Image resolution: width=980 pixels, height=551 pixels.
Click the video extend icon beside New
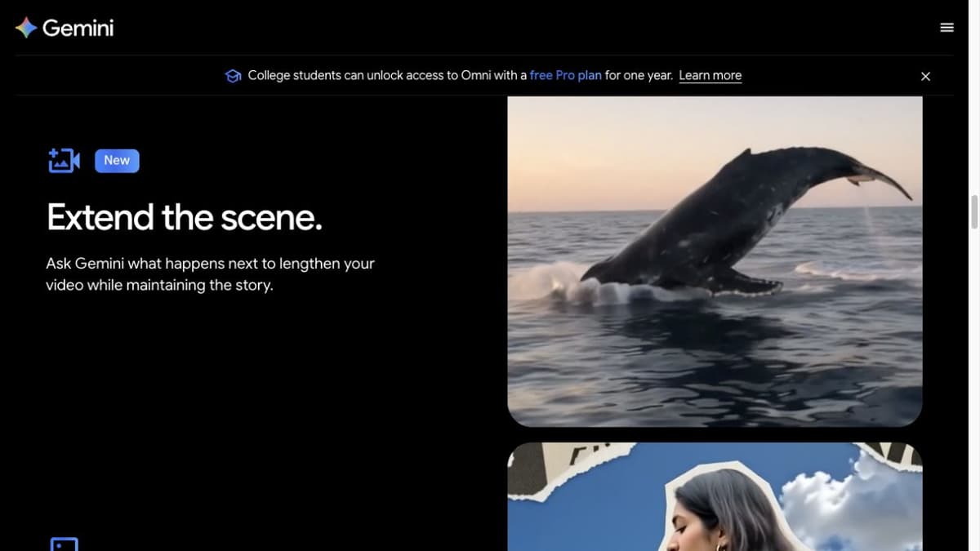click(x=64, y=161)
